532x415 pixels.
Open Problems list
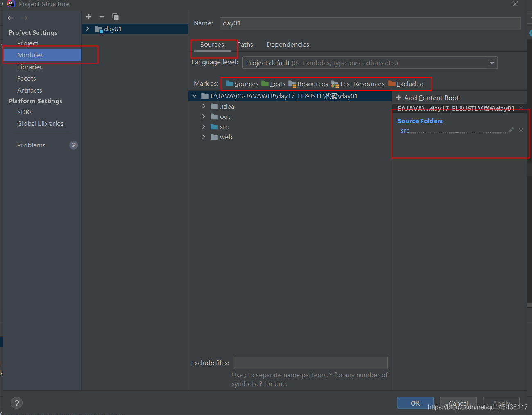(x=31, y=145)
